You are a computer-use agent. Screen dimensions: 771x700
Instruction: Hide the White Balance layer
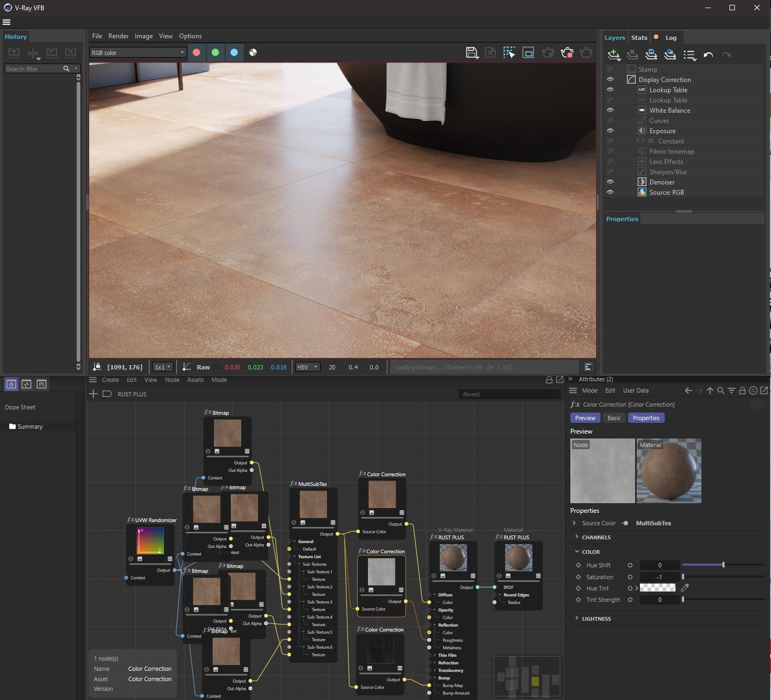(x=610, y=110)
